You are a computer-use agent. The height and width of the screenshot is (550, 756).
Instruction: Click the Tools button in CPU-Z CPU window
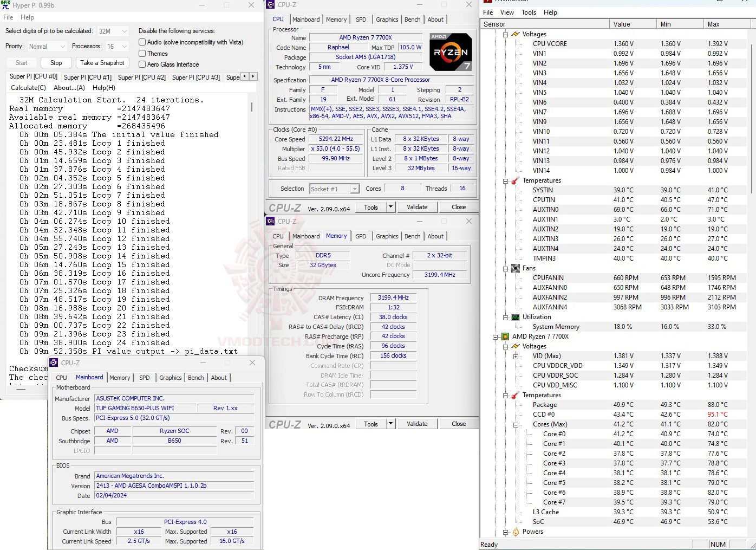(371, 207)
